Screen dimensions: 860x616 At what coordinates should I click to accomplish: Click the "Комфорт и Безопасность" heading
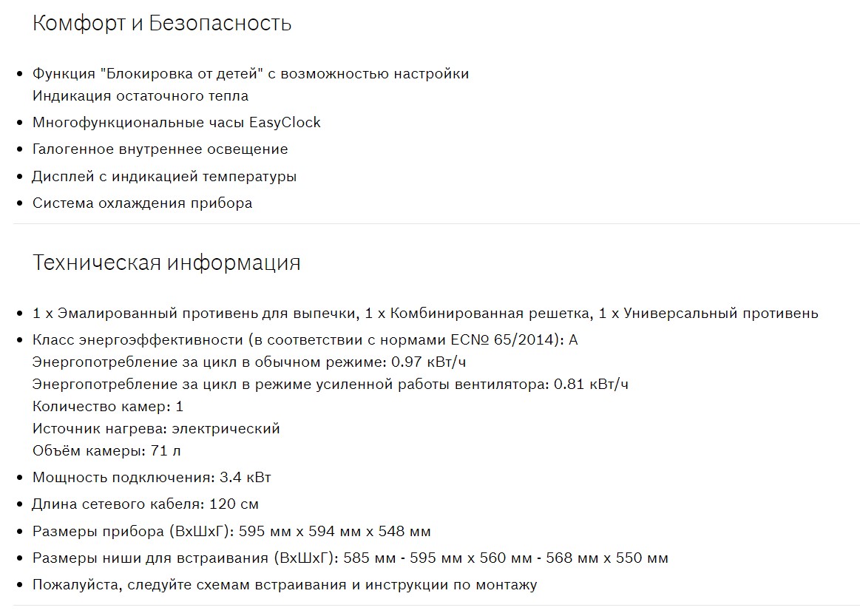pyautogui.click(x=162, y=24)
